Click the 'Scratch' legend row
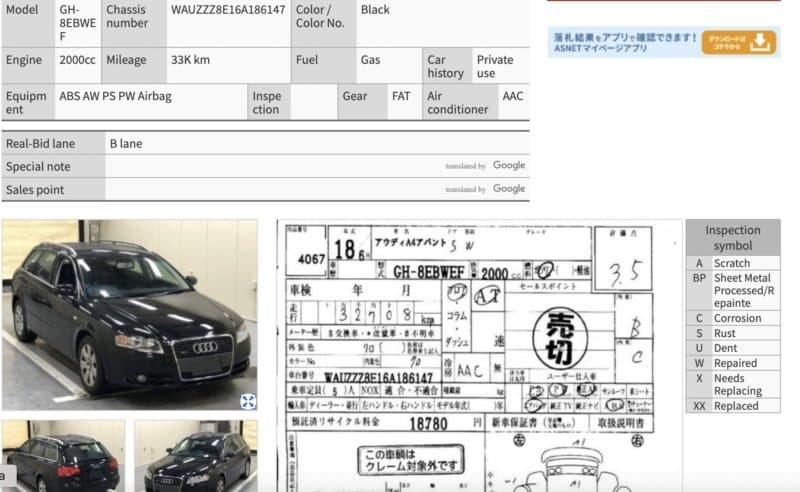The height and width of the screenshot is (492, 800). pos(733,263)
